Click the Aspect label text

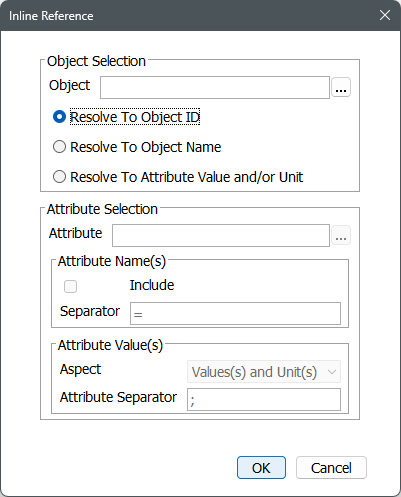click(80, 370)
